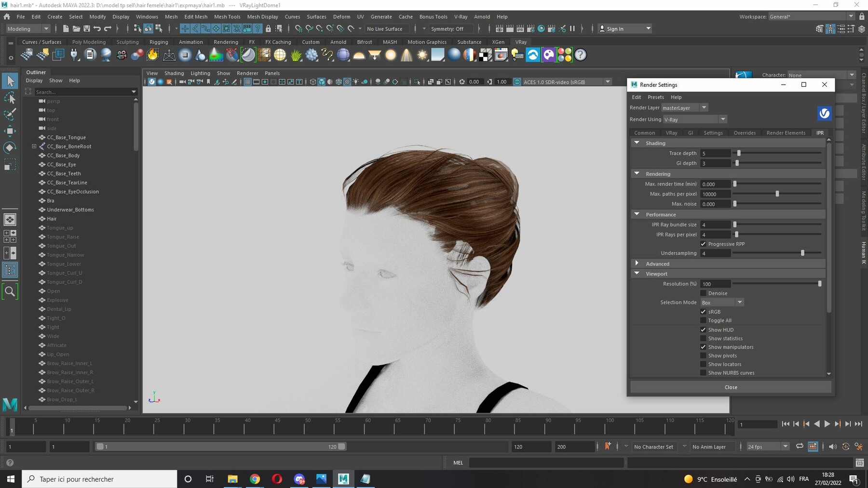868x488 pixels.
Task: Click the V-Ray help question mark shelf icon
Action: click(x=581, y=55)
